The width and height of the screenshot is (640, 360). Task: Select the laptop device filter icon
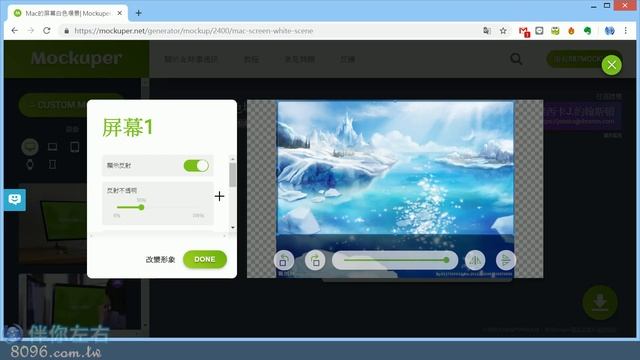click(x=52, y=147)
